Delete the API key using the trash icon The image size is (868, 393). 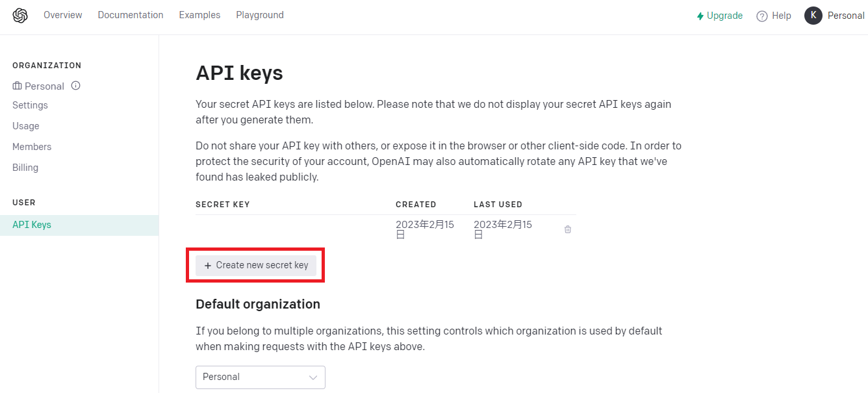(567, 229)
